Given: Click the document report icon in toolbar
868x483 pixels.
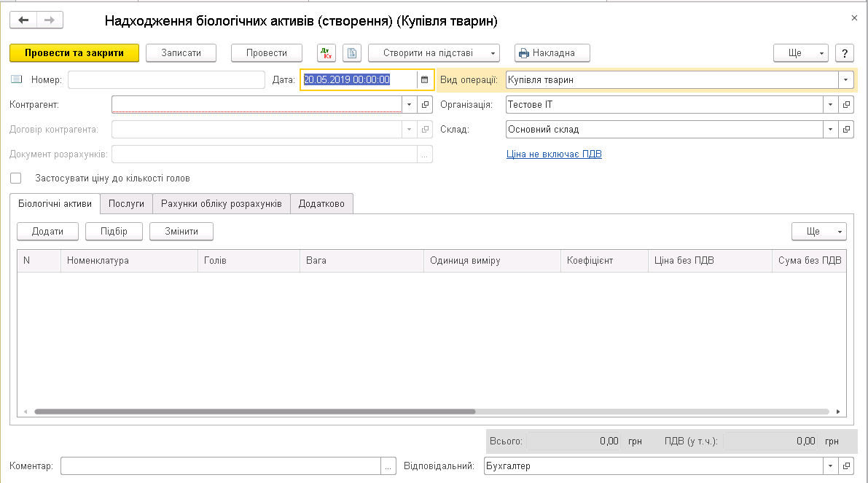Looking at the screenshot, I should point(352,53).
